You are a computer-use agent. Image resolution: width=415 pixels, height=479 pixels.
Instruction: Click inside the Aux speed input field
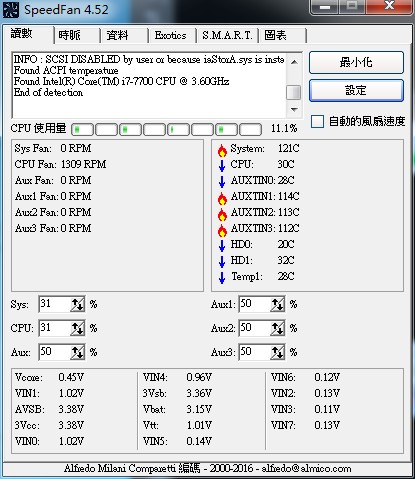click(55, 352)
